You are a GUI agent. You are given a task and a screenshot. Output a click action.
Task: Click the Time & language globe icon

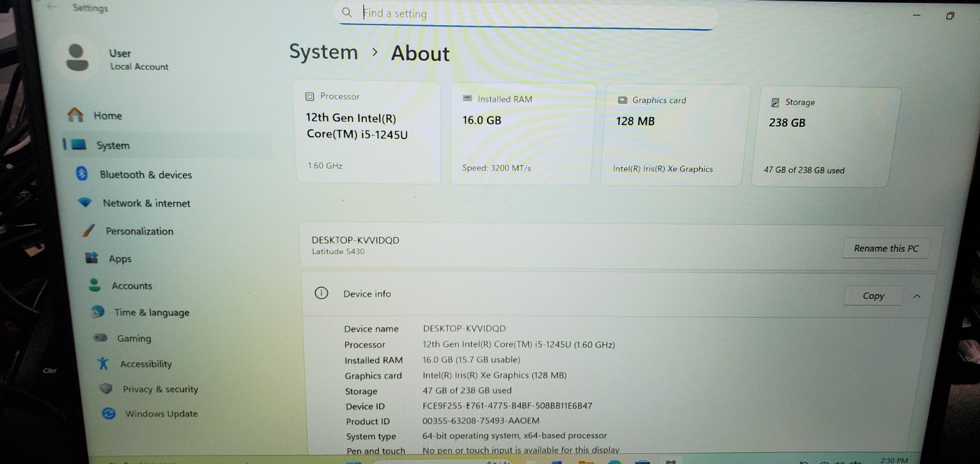point(97,311)
